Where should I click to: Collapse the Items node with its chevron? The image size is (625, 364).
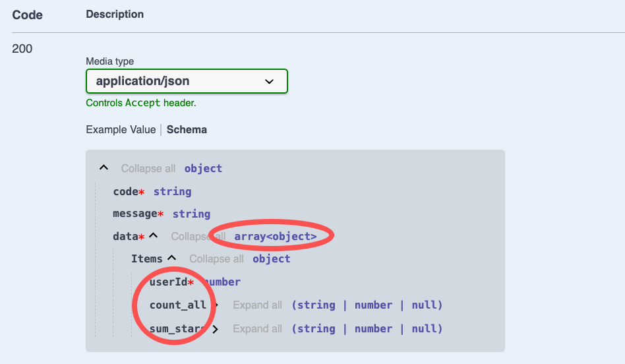point(172,258)
